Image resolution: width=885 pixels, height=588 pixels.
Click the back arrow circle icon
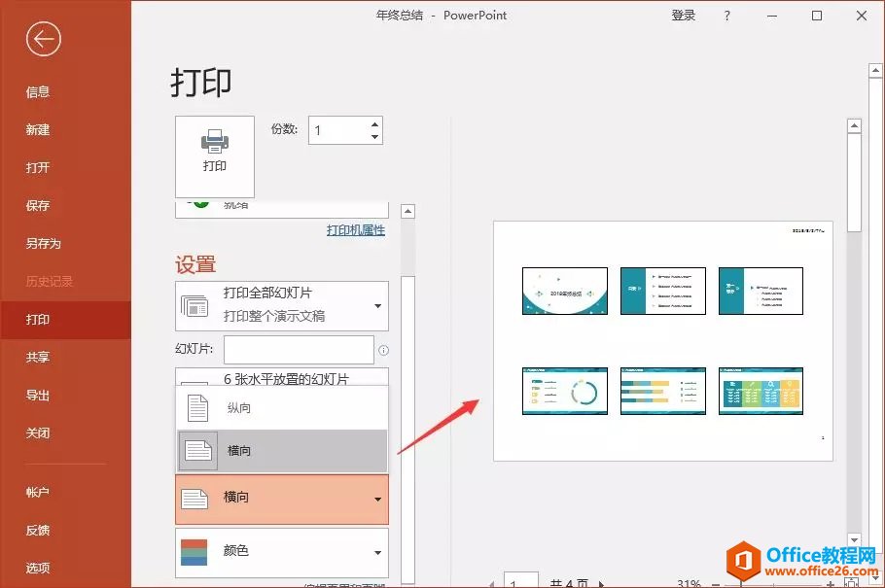(45, 39)
